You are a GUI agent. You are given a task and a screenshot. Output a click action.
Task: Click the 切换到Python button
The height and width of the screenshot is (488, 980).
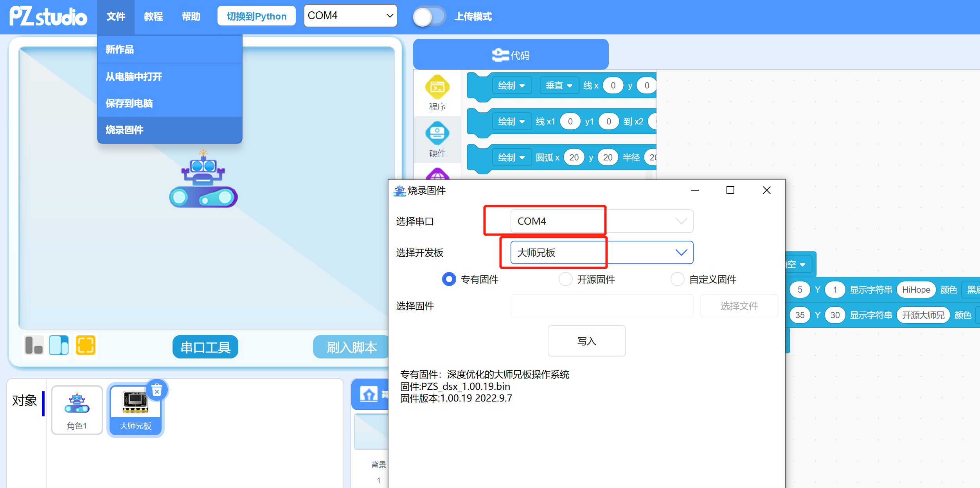(x=257, y=16)
